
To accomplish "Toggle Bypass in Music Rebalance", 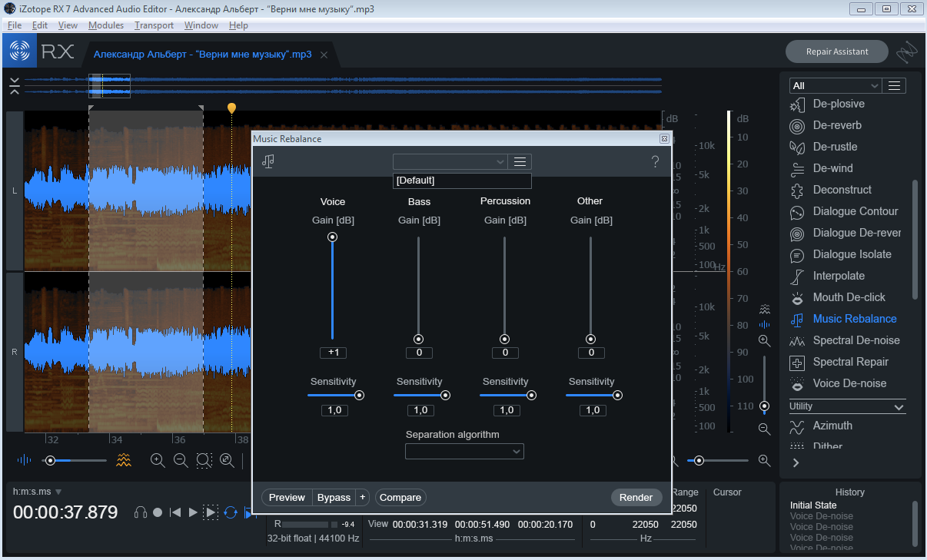I will (333, 498).
